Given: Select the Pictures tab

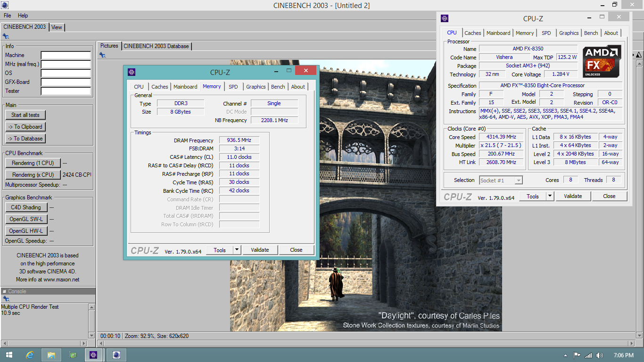Looking at the screenshot, I should (x=109, y=46).
